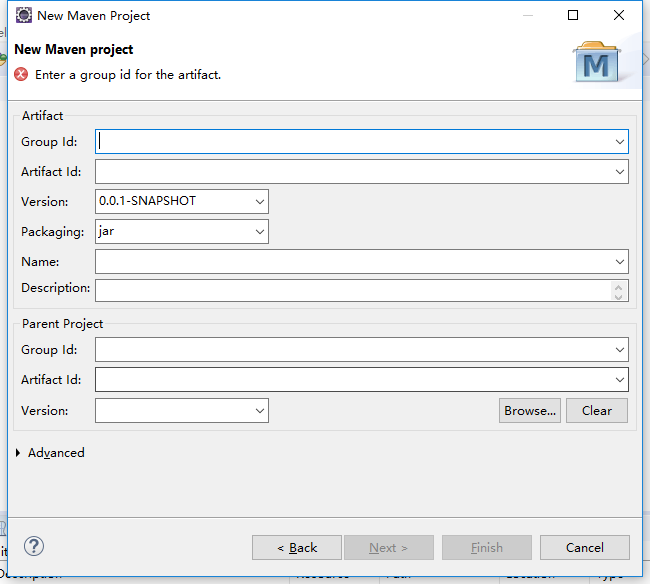Click the Maven M wizard icon
Image resolution: width=650 pixels, height=584 pixels.
click(x=597, y=62)
